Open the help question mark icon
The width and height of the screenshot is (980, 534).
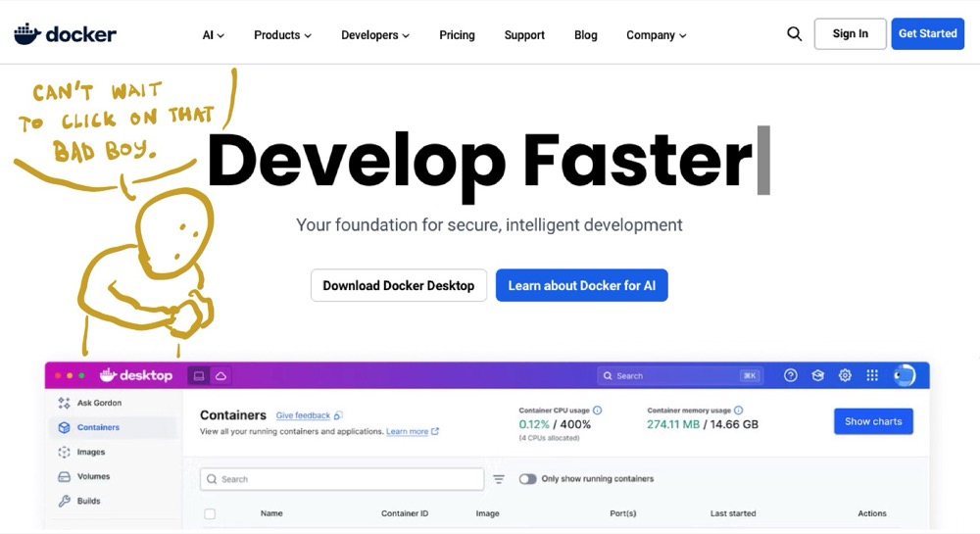click(x=790, y=375)
